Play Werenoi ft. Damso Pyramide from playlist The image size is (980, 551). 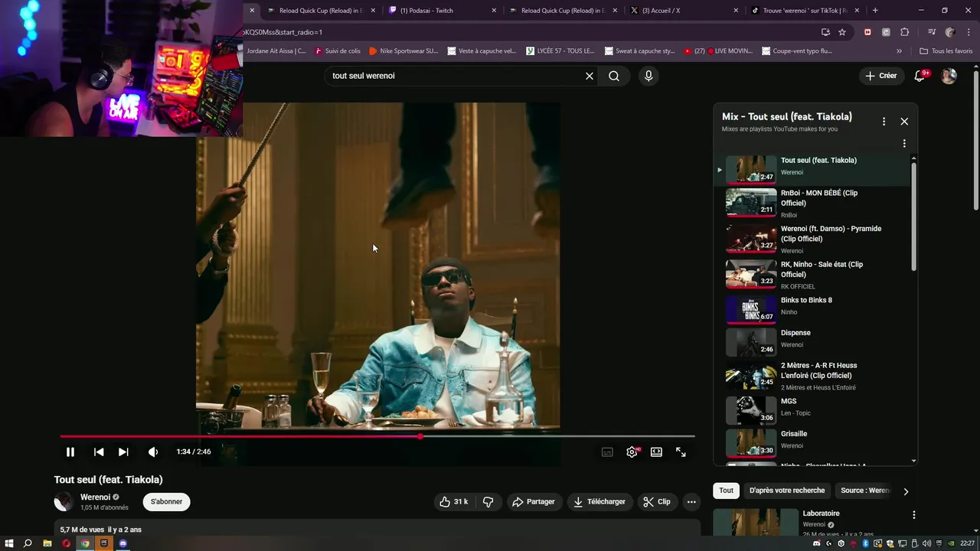[x=812, y=240]
